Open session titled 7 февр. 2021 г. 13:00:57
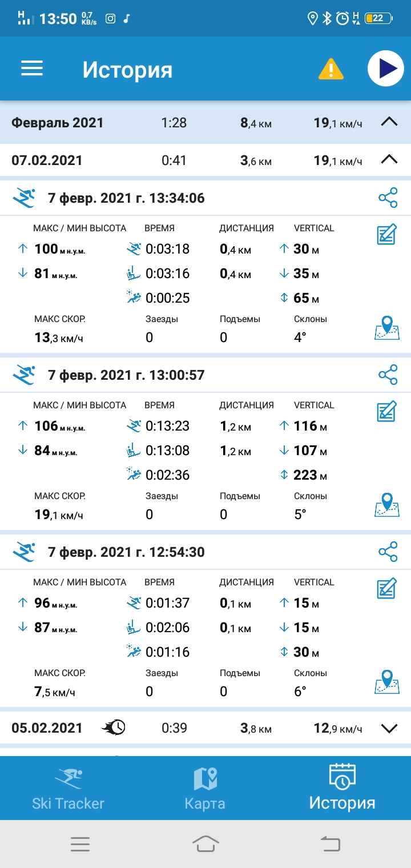411x868 pixels. 126,375
